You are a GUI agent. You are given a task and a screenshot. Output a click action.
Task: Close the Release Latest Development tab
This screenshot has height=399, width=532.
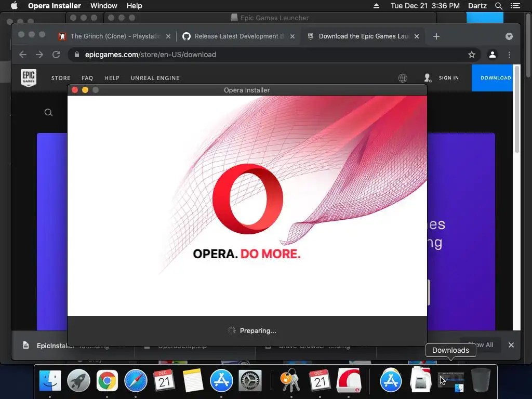(292, 36)
